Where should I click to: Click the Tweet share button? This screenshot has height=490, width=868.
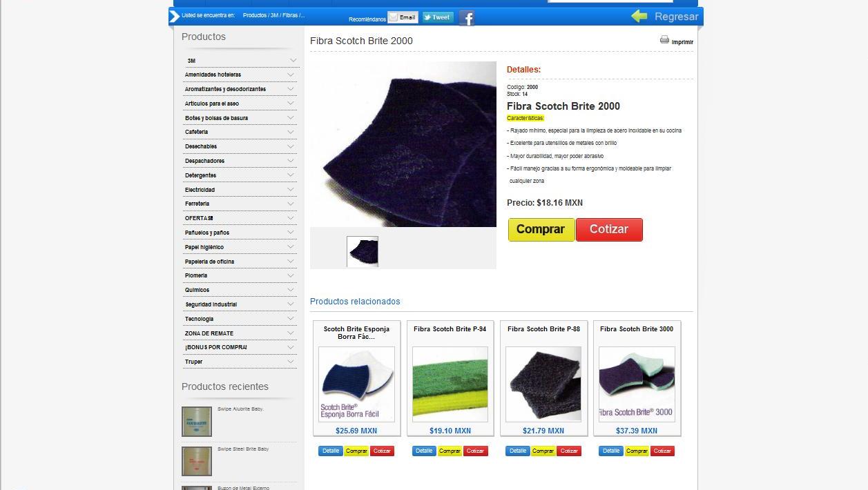pyautogui.click(x=438, y=17)
